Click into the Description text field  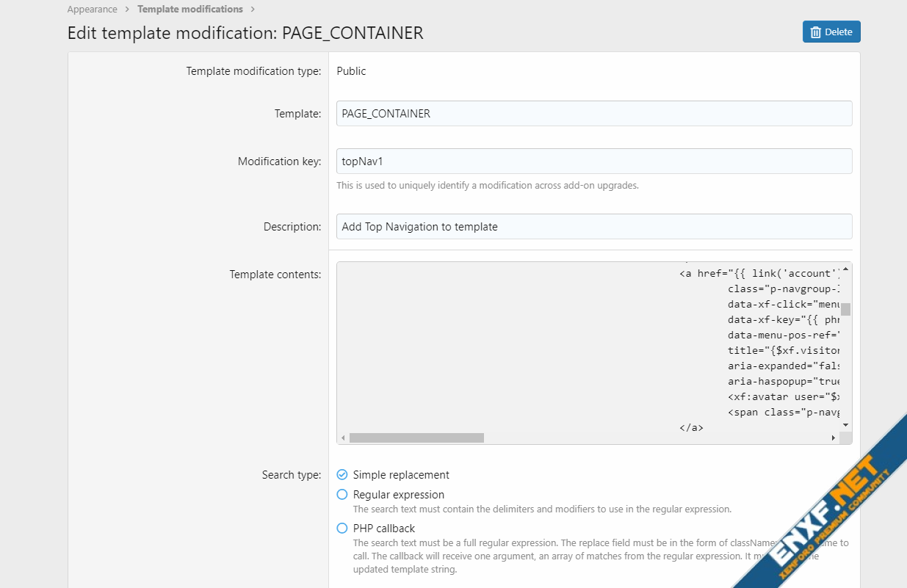tap(594, 227)
